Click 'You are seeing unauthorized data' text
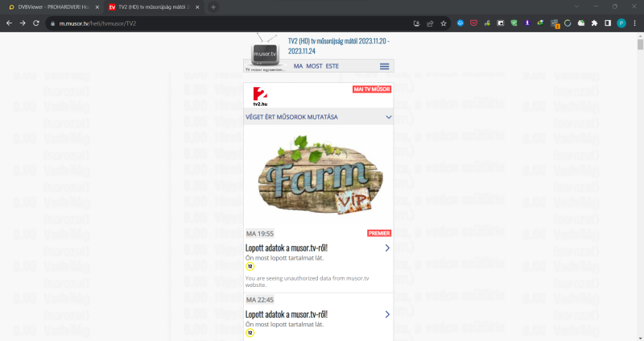The height and width of the screenshot is (341, 644). pyautogui.click(x=308, y=281)
